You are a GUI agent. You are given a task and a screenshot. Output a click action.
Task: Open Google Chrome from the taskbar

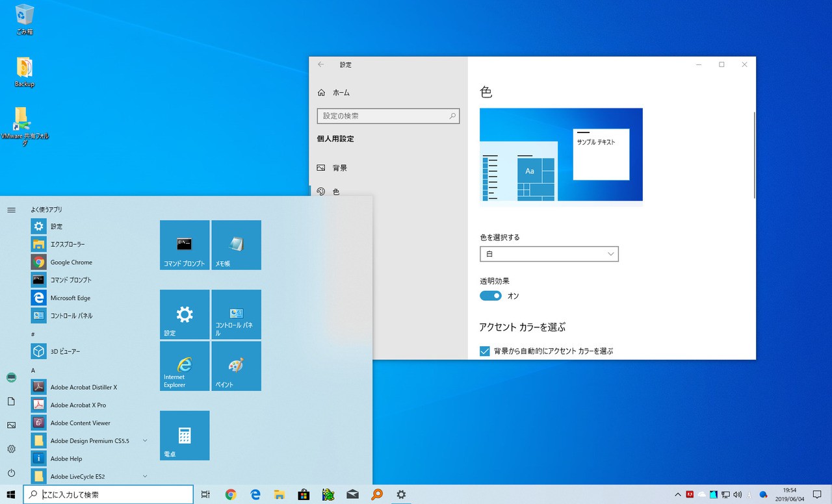coord(231,495)
